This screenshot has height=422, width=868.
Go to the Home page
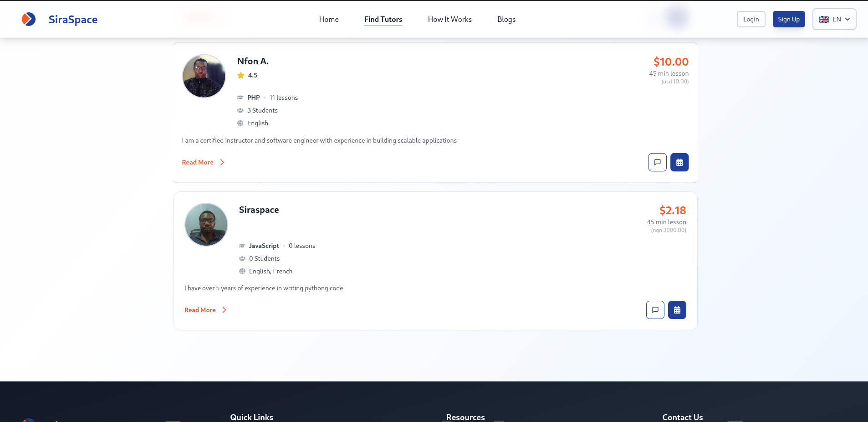tap(329, 19)
